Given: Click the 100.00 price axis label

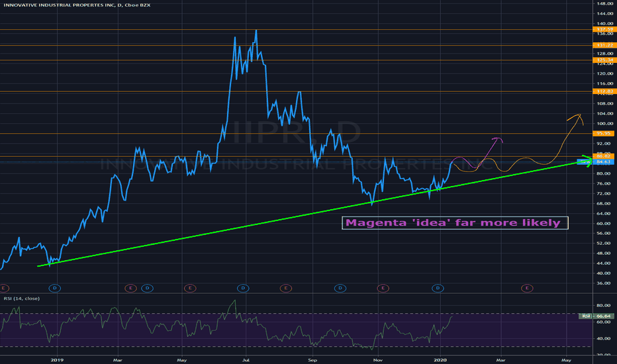Looking at the screenshot, I should (x=605, y=124).
